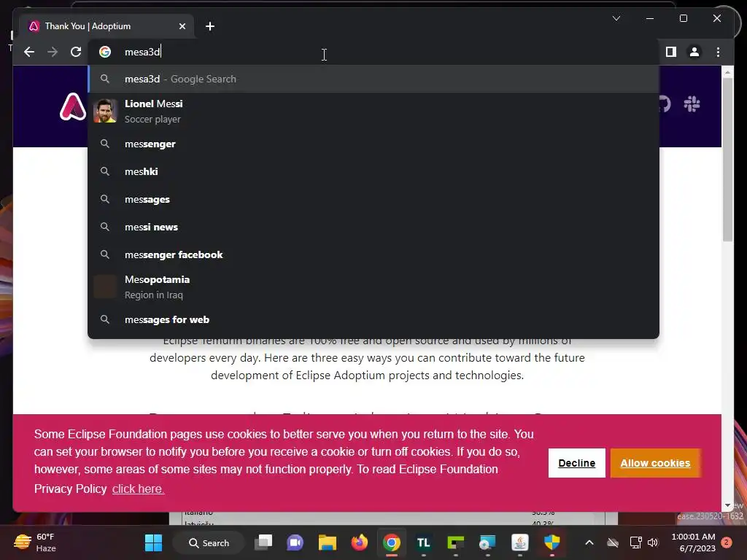
Task: Open the disc installer app in taskbar
Action: point(487,542)
